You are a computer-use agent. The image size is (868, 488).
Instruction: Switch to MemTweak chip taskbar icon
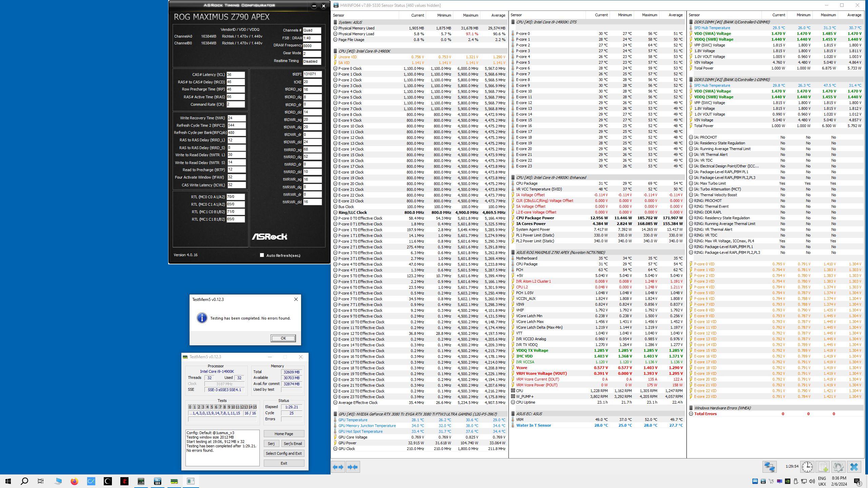tap(141, 481)
